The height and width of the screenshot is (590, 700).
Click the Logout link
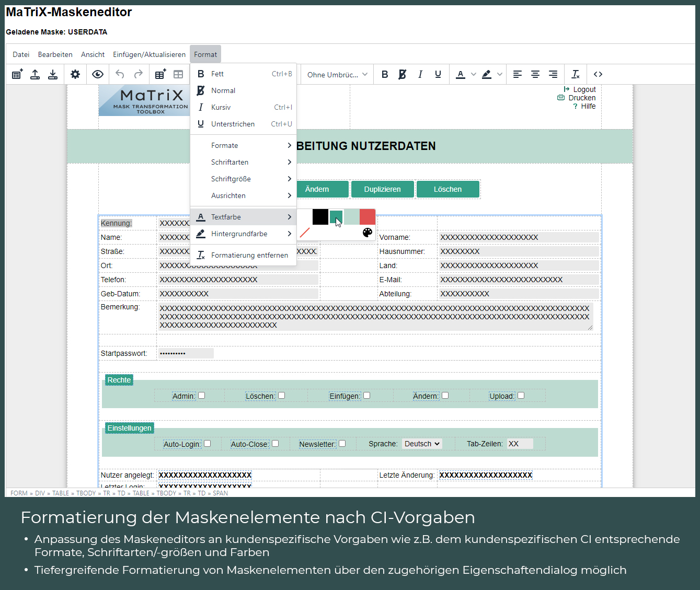tap(584, 89)
